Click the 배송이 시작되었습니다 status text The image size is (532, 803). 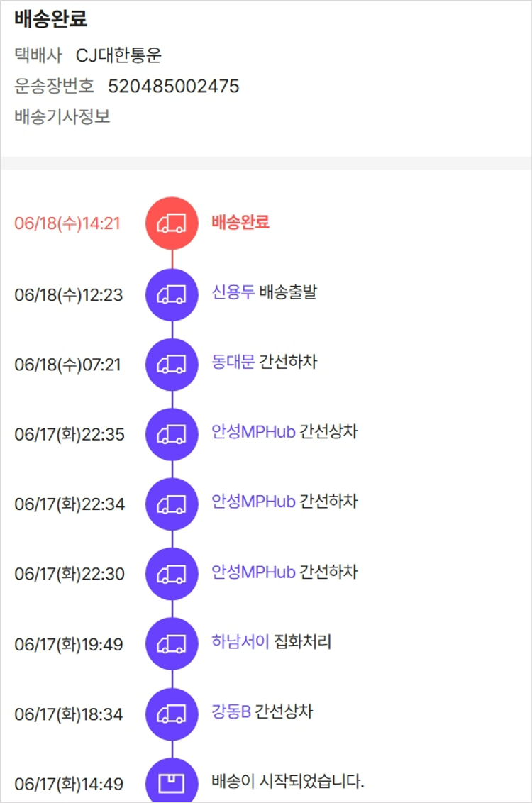point(288,782)
